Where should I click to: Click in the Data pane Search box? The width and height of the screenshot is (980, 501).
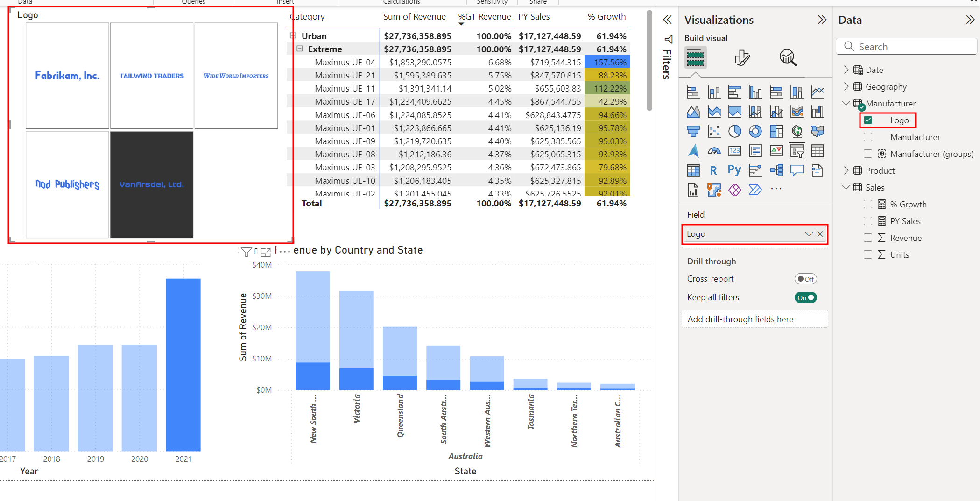pos(906,47)
